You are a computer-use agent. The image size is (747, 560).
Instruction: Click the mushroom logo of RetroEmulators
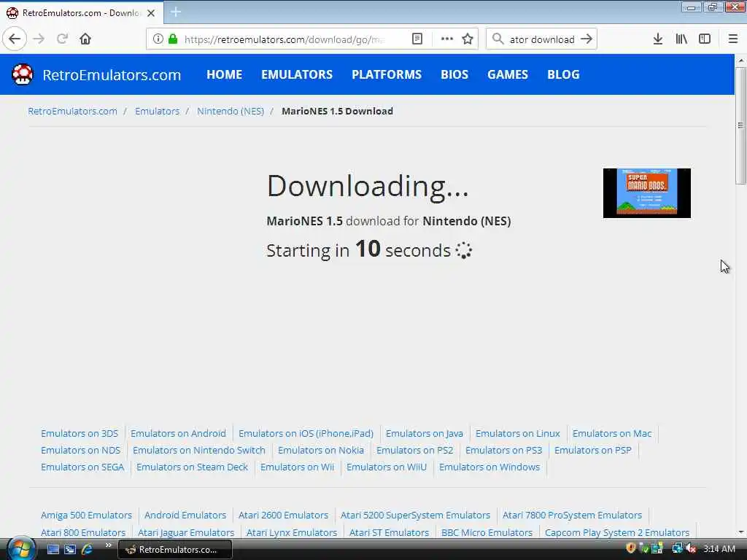pyautogui.click(x=22, y=74)
